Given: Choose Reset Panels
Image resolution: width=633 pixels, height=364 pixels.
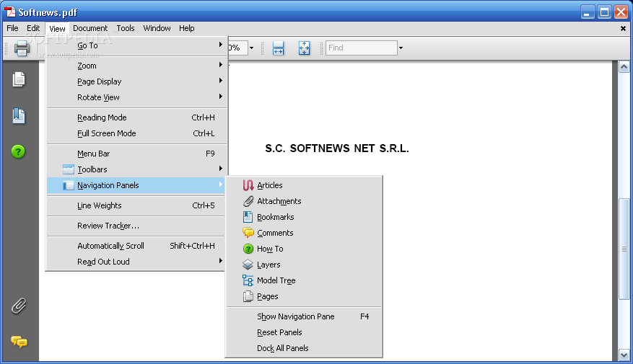Looking at the screenshot, I should coord(304,332).
